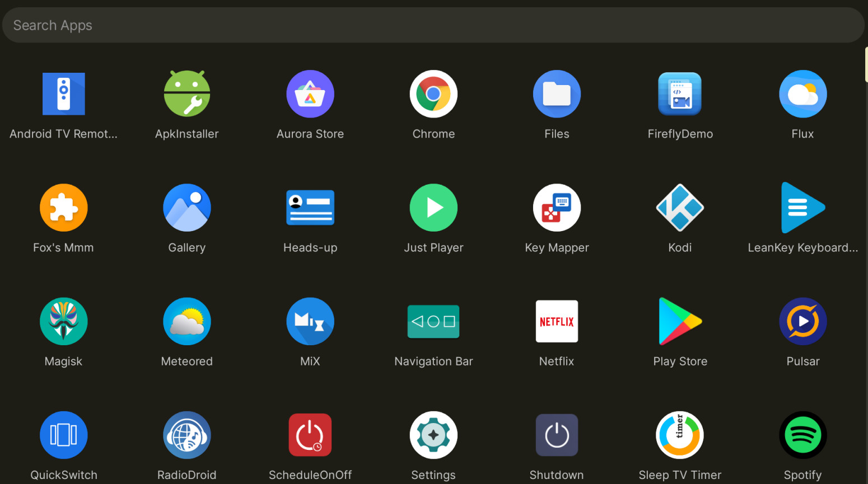This screenshot has height=484, width=868.
Task: Launch Magisk
Action: point(64,321)
